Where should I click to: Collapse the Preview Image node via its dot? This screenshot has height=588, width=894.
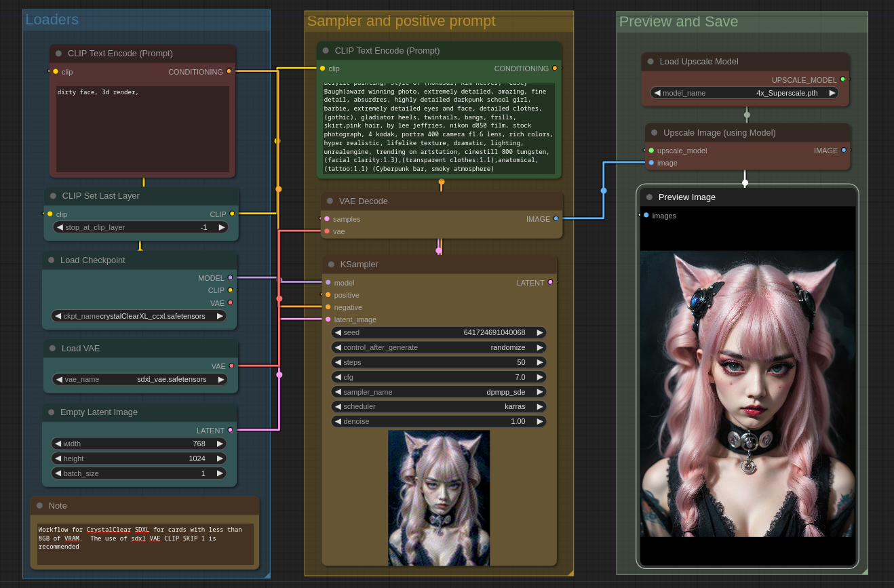650,197
